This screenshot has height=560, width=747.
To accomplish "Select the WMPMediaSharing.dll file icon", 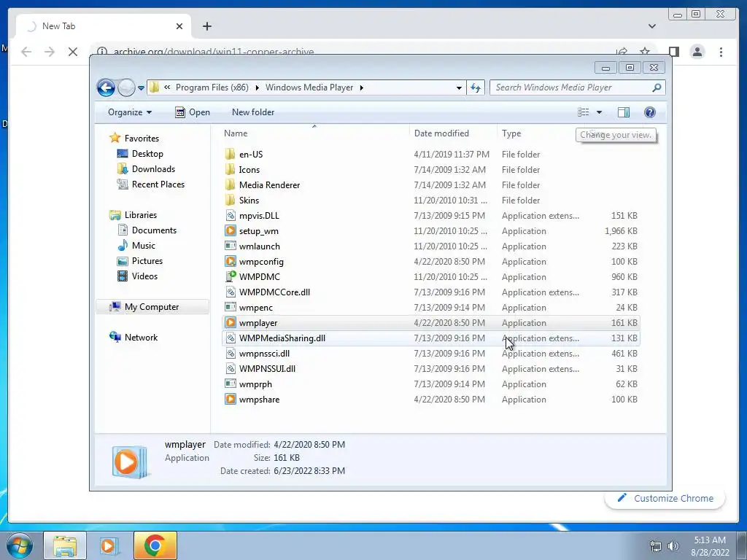I will pos(230,338).
